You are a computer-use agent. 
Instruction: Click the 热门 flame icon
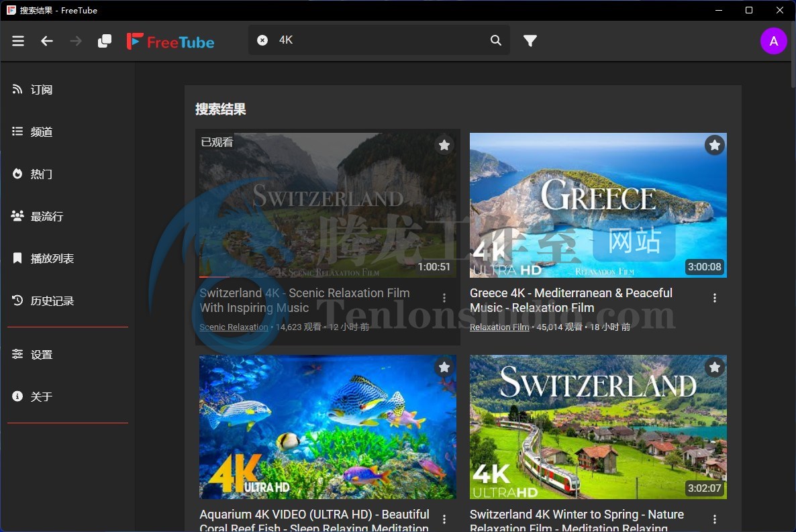[x=17, y=174]
